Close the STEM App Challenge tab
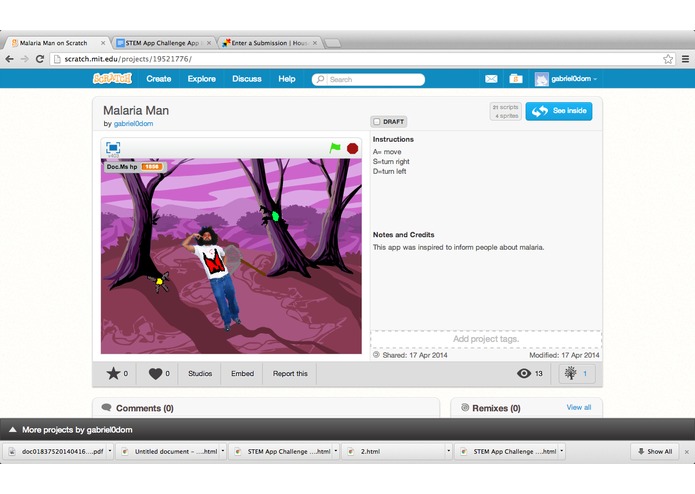The height and width of the screenshot is (494, 695). click(209, 43)
